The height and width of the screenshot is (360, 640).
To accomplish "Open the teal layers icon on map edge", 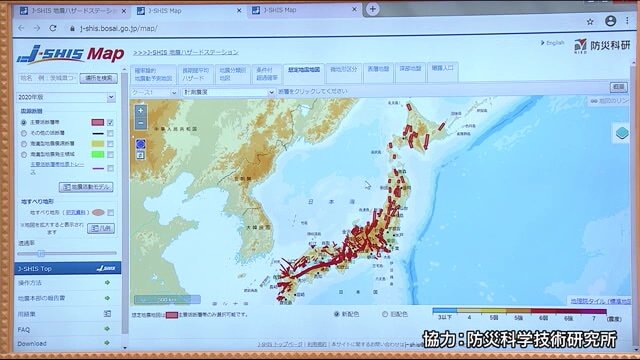I will click(x=622, y=133).
